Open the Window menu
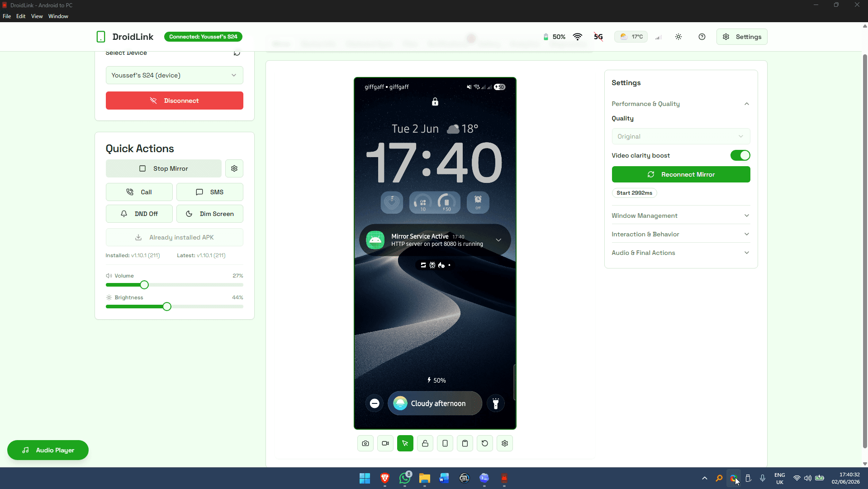Image resolution: width=868 pixels, height=489 pixels. tap(58, 16)
